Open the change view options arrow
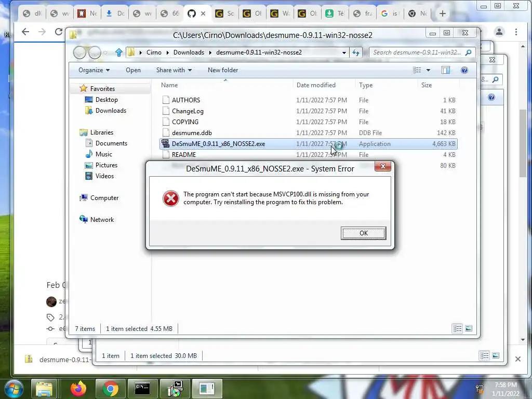Image resolution: width=532 pixels, height=399 pixels. [x=428, y=70]
